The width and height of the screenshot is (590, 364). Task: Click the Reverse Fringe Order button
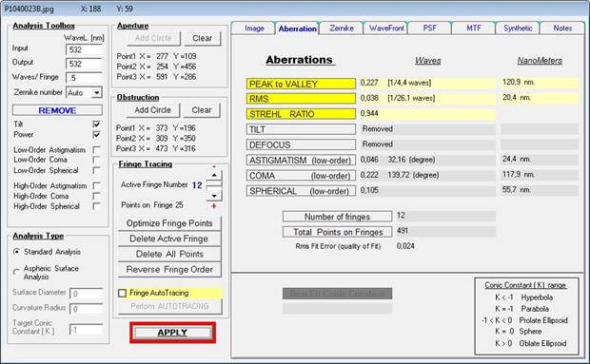click(169, 269)
